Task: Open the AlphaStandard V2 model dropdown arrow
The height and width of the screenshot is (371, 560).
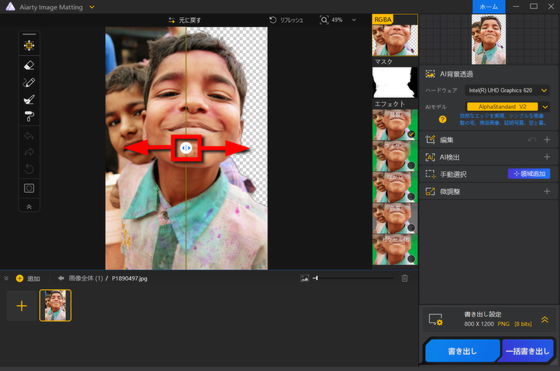Action: tap(545, 107)
